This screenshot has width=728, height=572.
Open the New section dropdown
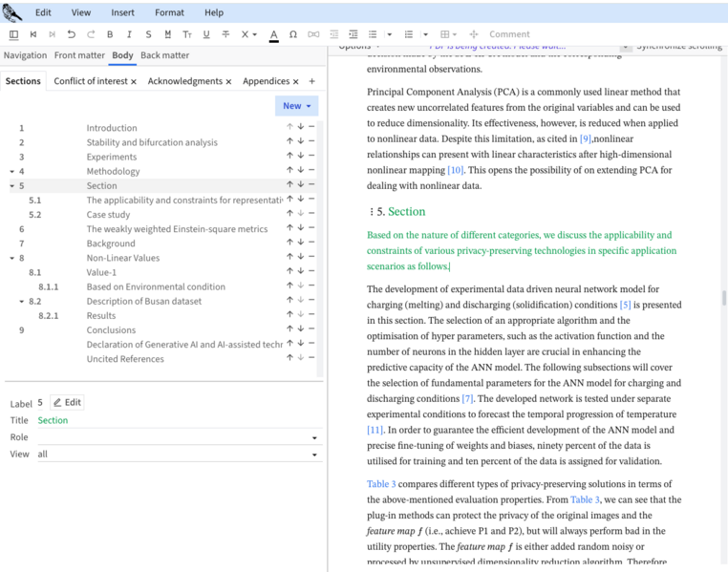(x=296, y=106)
